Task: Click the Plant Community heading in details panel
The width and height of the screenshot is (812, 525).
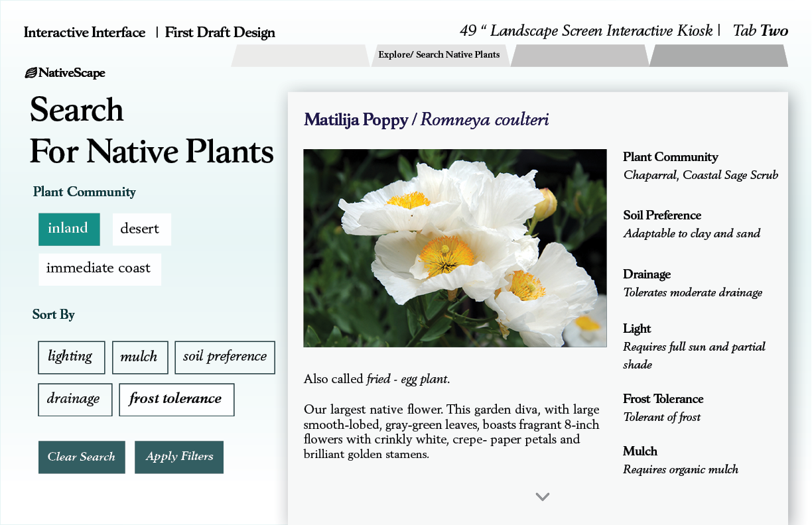Action: [x=670, y=157]
